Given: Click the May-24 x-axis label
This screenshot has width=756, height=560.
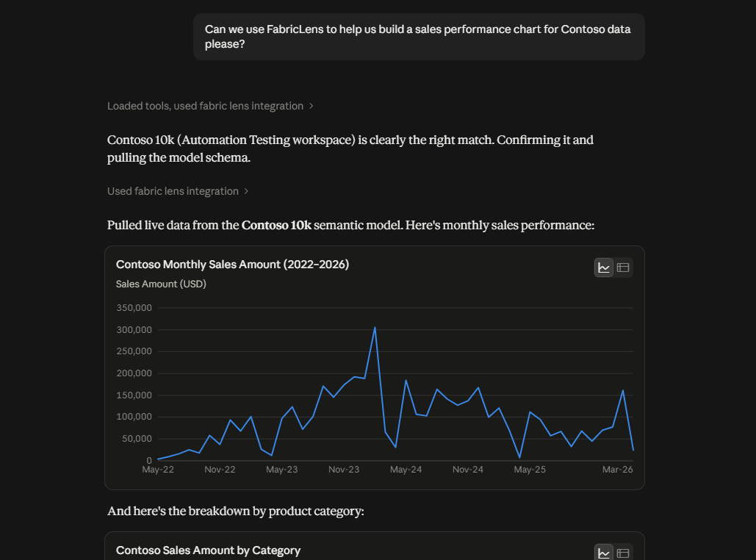Looking at the screenshot, I should pyautogui.click(x=406, y=470).
